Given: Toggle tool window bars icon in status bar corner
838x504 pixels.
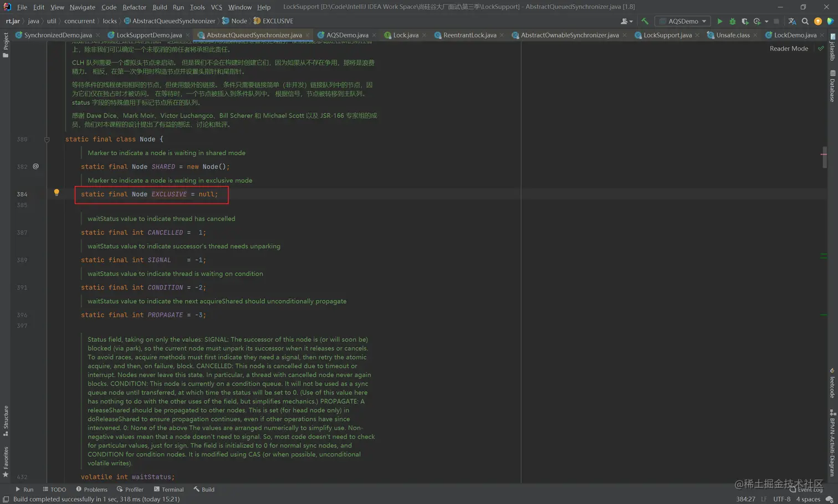Looking at the screenshot, I should click(x=6, y=499).
